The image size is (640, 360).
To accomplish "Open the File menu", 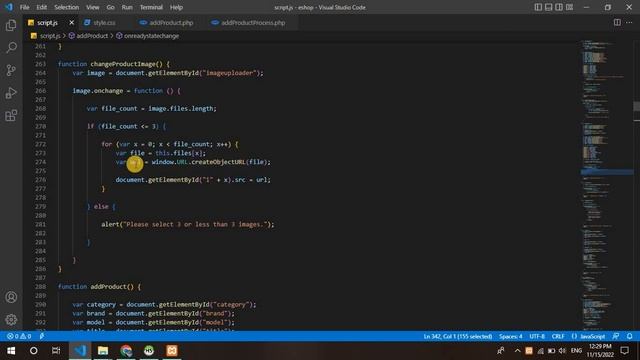I will coord(24,7).
